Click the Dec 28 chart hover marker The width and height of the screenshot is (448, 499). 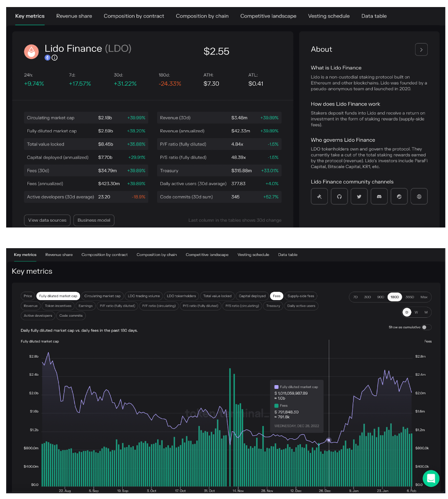329,440
